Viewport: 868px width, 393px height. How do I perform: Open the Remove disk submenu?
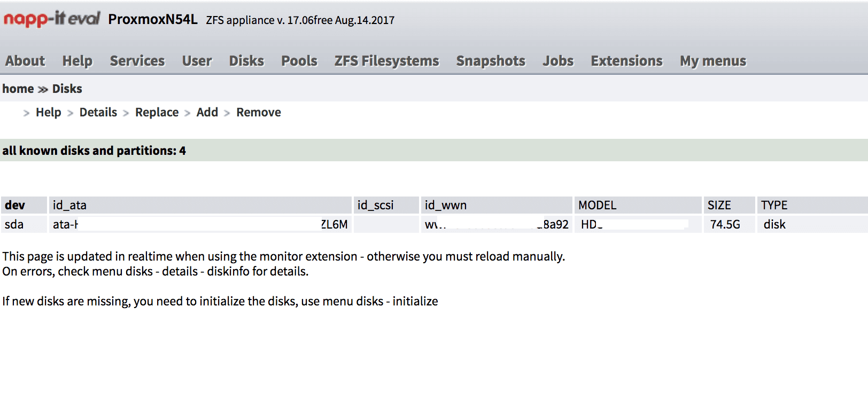(x=259, y=112)
